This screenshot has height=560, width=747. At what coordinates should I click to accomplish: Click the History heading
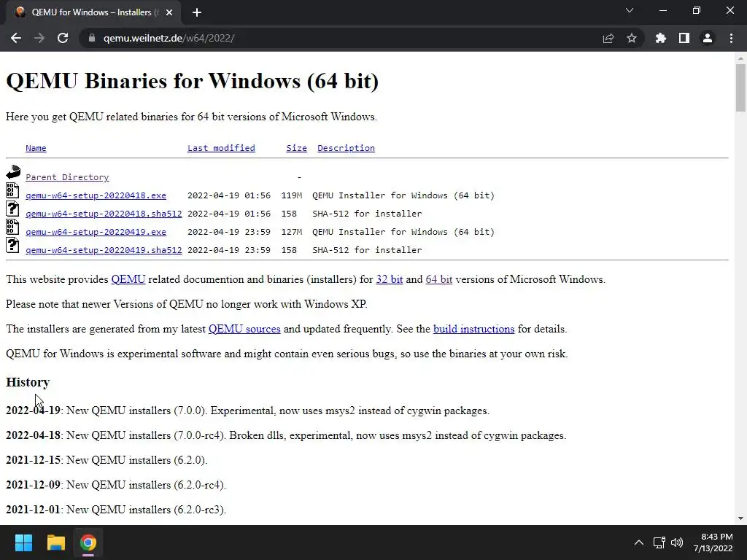(28, 382)
